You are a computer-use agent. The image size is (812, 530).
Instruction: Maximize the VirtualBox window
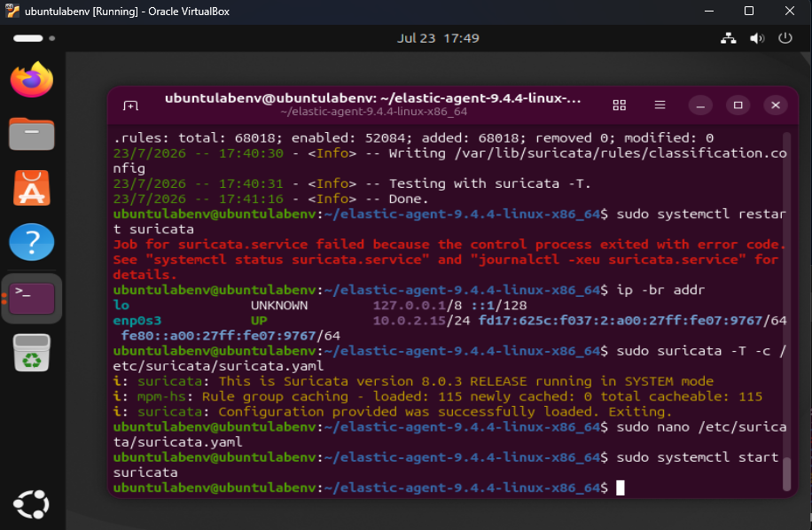coord(749,11)
